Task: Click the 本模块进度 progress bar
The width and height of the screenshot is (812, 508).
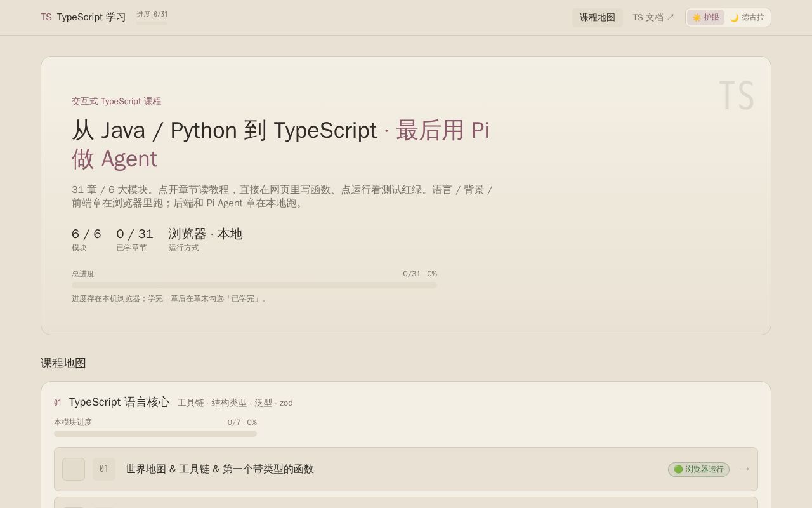Action: click(x=155, y=434)
